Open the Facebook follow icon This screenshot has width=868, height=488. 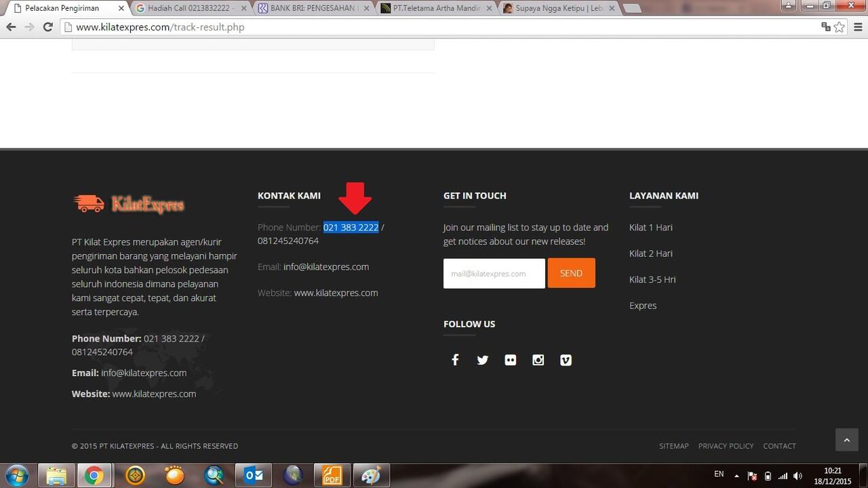[455, 360]
